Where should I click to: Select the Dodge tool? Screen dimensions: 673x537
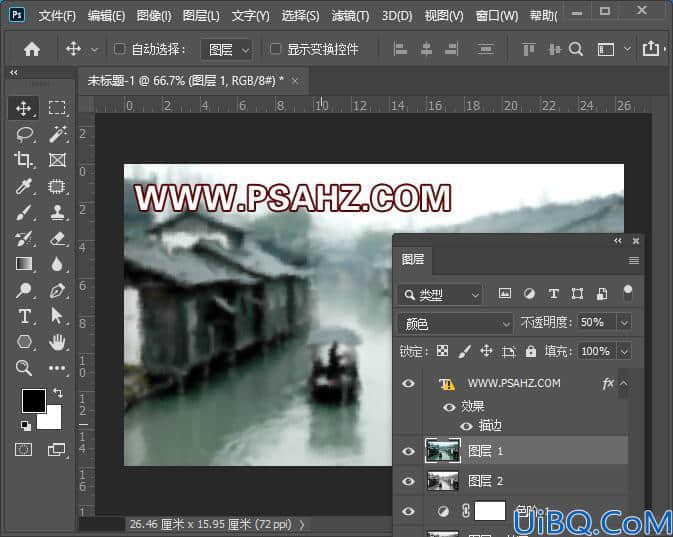(24, 291)
